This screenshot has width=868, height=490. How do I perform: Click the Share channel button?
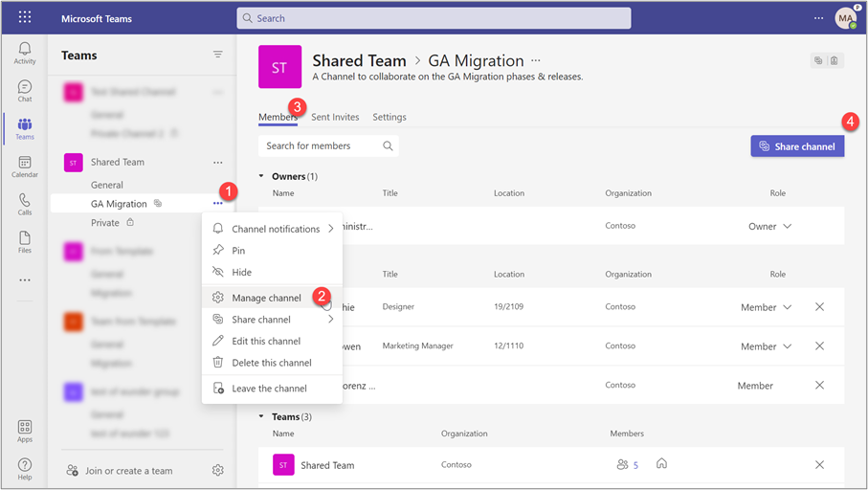[797, 146]
